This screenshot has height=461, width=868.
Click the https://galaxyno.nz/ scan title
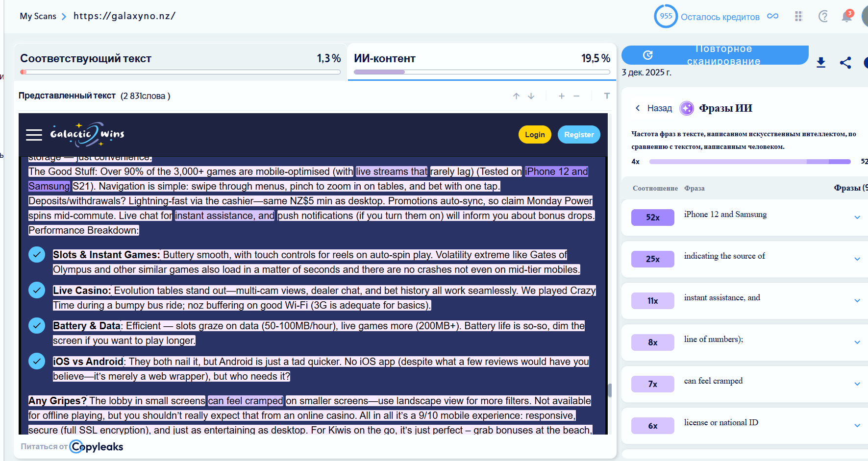pyautogui.click(x=124, y=16)
